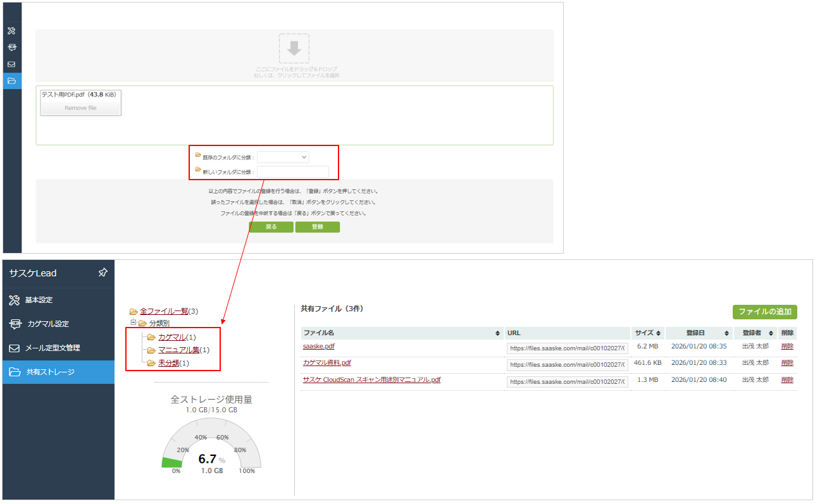Open the マニュアル集 folder in the tree
The image size is (815, 504).
tap(178, 350)
